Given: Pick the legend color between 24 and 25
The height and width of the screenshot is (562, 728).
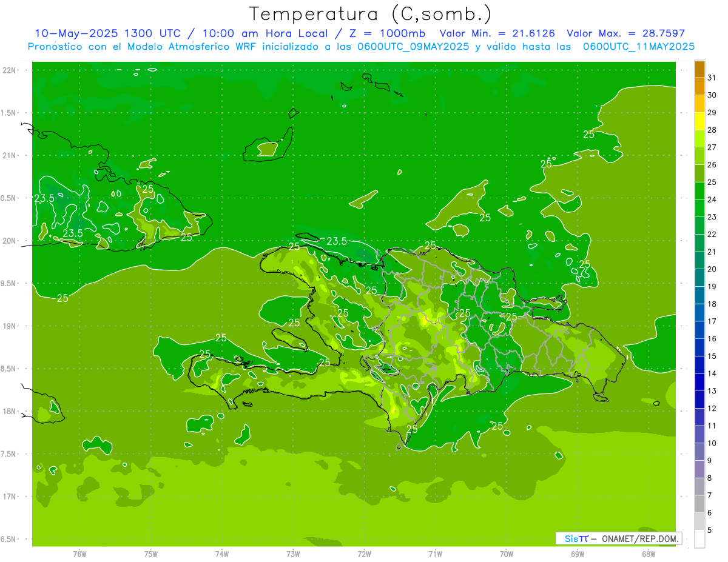Looking at the screenshot, I should (x=699, y=191).
